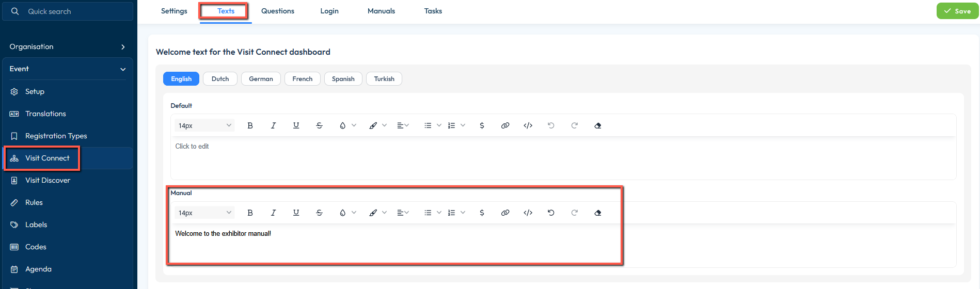Open Rules in the sidebar
The image size is (980, 289).
tap(68, 202)
